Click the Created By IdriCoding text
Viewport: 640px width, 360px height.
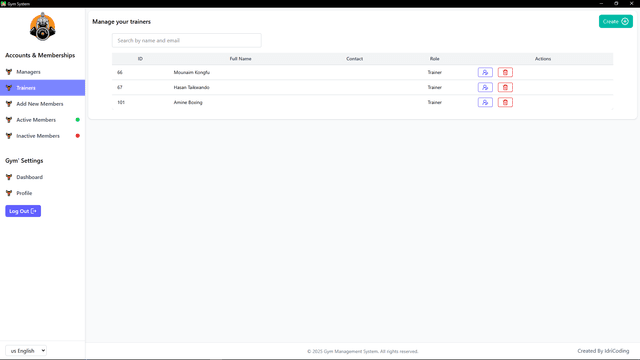(603, 351)
